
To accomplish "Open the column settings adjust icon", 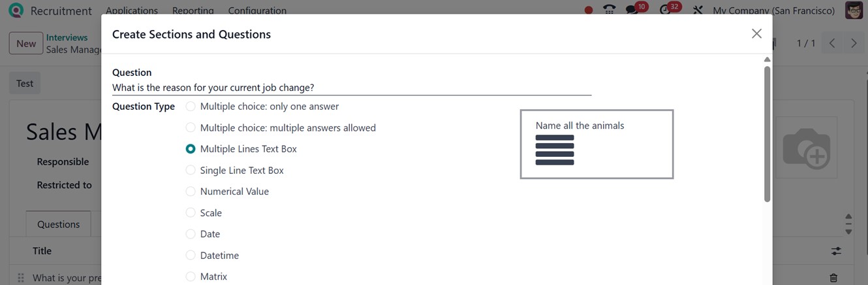I will (x=836, y=251).
